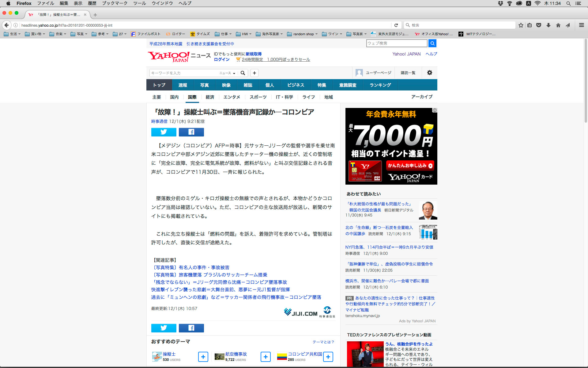Screen dimensions: 588x368
Task: Open the Firefox hamburger menu
Action: click(581, 25)
